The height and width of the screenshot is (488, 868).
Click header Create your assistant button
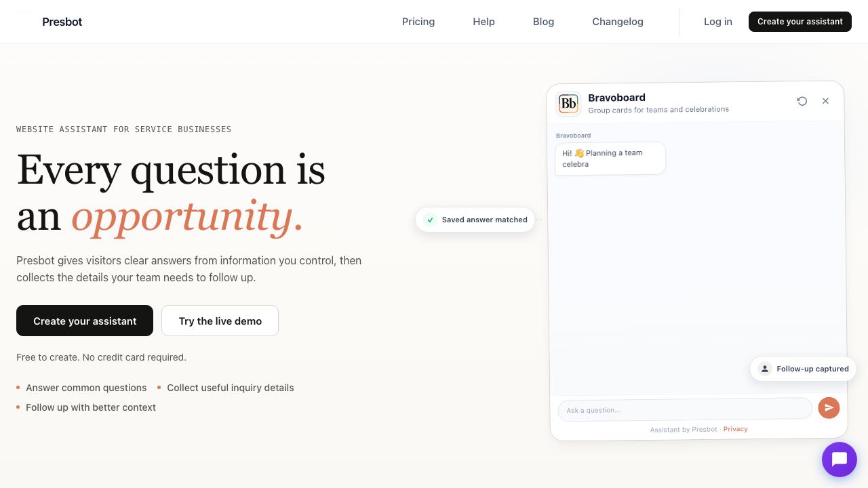[800, 22]
